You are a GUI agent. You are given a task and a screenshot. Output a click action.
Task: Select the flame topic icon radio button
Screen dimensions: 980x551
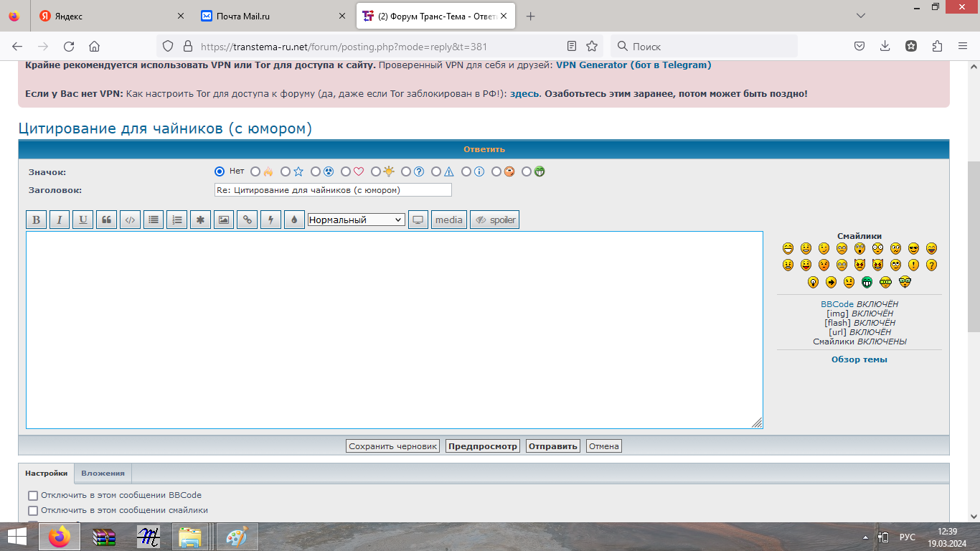[255, 171]
